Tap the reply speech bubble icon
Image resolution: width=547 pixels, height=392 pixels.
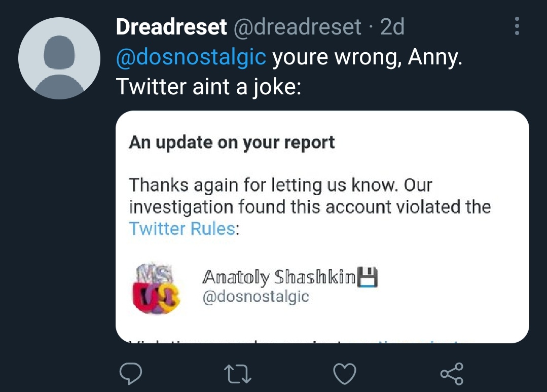click(131, 373)
